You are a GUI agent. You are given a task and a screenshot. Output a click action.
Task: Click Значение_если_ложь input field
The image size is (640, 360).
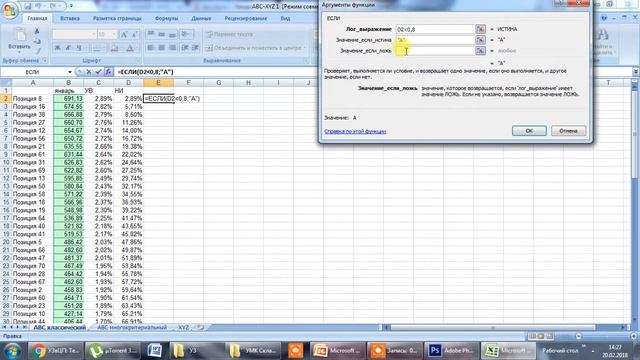tap(435, 51)
